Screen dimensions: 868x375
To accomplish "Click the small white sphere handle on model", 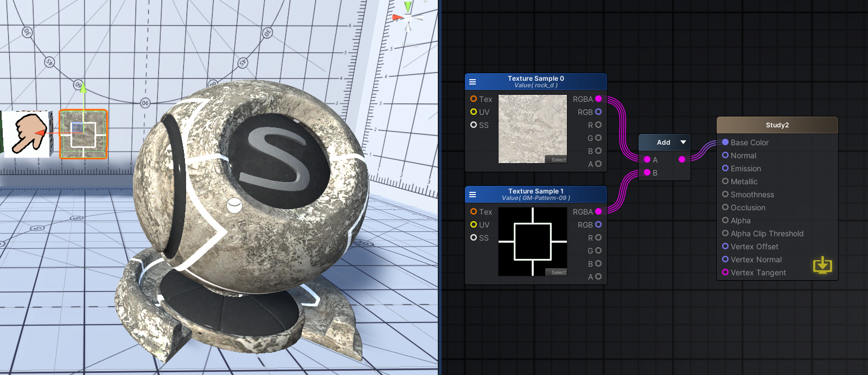I will [234, 205].
